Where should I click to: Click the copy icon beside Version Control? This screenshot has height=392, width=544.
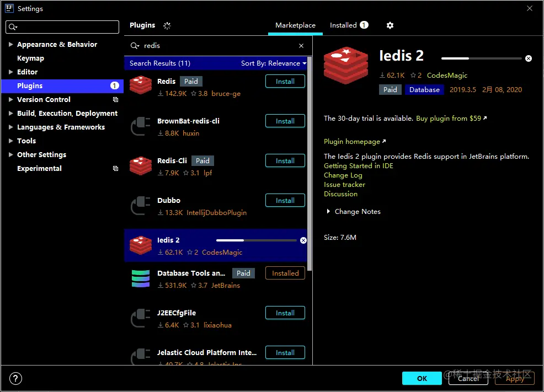point(115,99)
